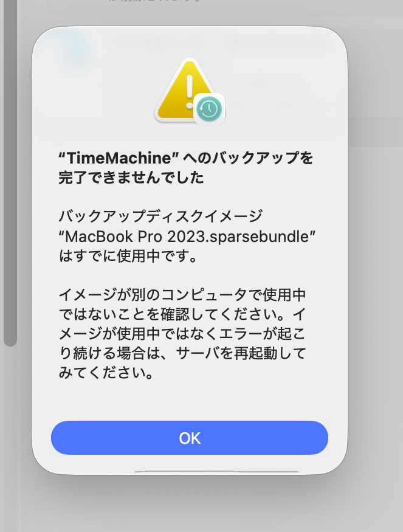Click the はすでに使用中です。 line
Viewport: 403px width, 532px height.
click(128, 256)
